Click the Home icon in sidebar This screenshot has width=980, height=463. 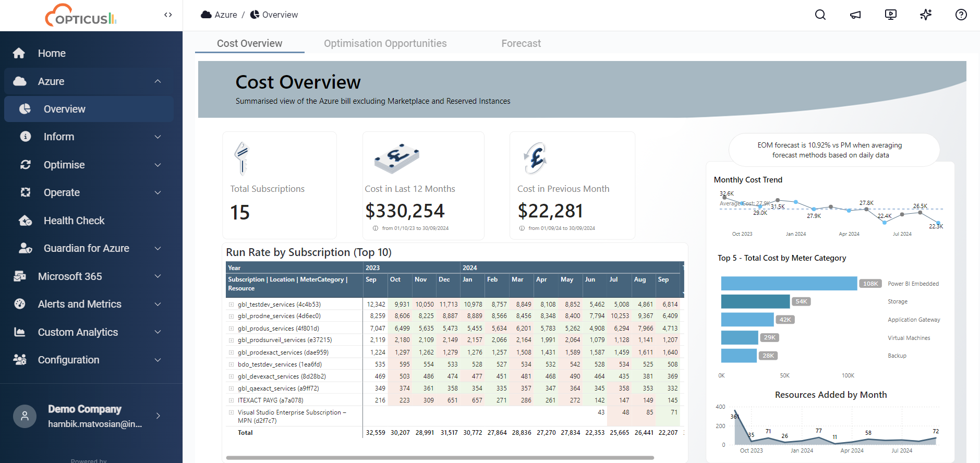click(x=19, y=53)
